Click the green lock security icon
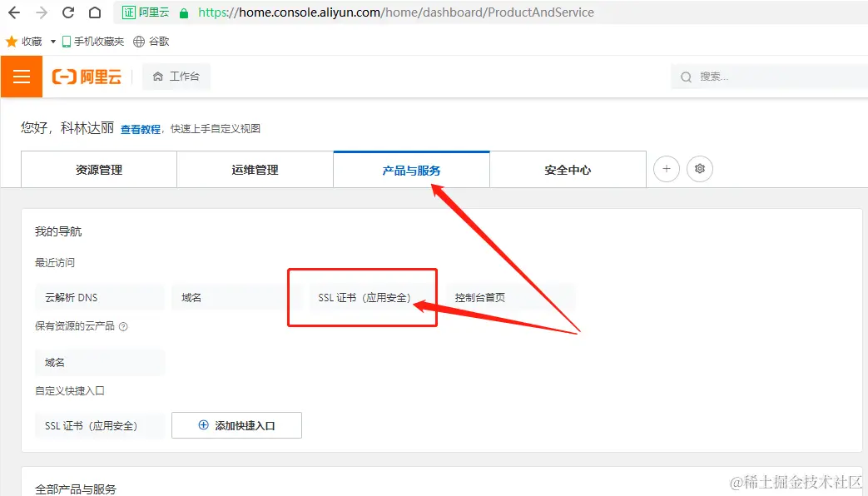 (184, 12)
